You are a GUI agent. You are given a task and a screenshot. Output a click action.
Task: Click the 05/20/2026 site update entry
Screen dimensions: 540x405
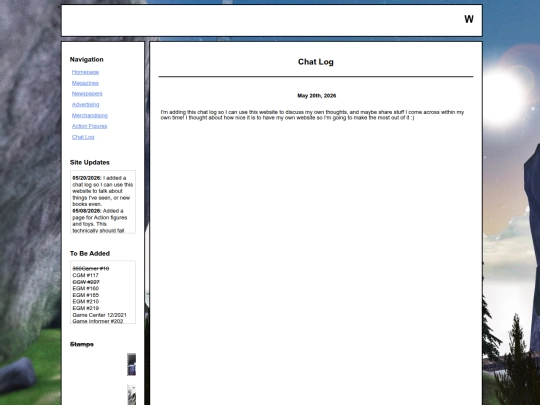coord(103,191)
